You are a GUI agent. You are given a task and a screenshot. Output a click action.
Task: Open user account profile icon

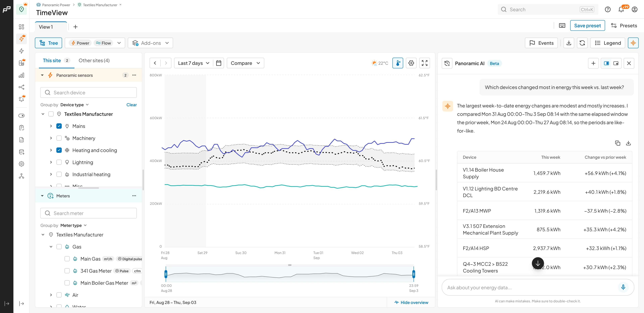pyautogui.click(x=634, y=10)
